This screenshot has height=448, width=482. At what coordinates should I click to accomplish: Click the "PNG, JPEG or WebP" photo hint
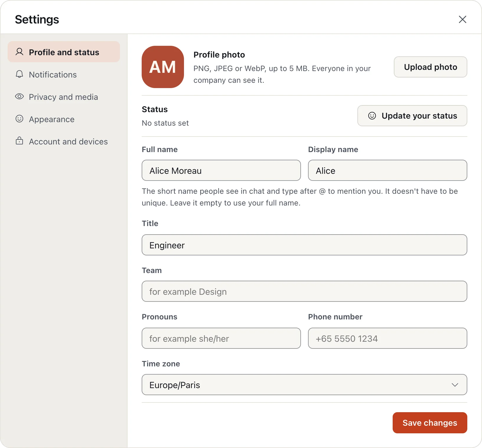(x=282, y=74)
